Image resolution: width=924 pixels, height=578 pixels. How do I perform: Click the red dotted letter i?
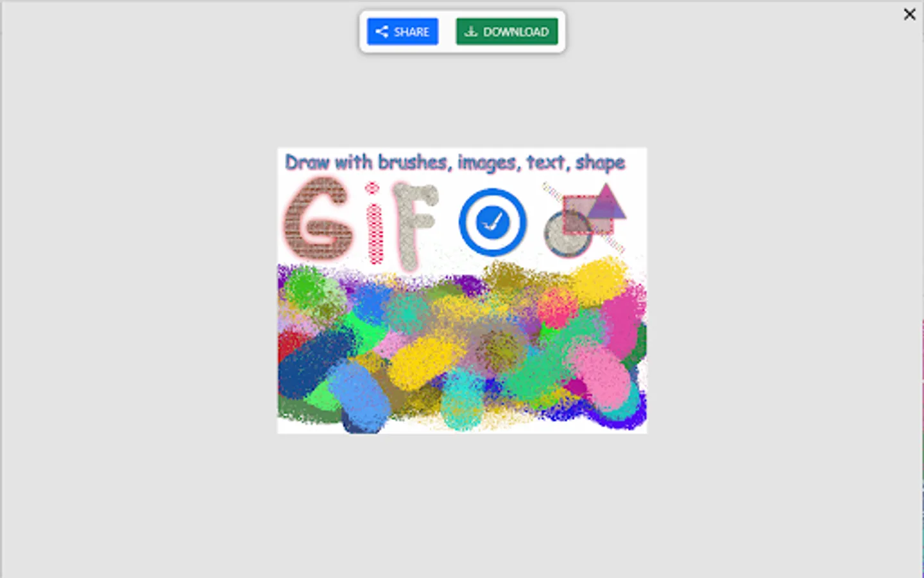(374, 223)
